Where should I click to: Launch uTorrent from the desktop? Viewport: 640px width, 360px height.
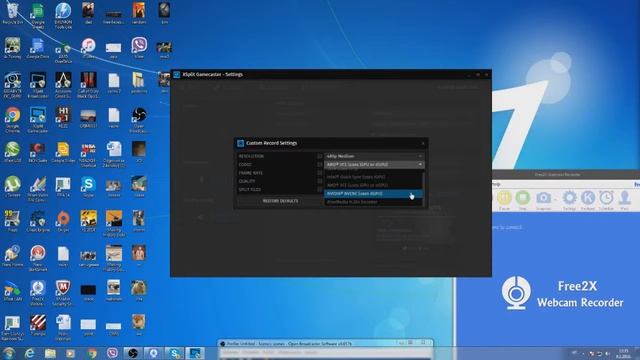pos(13,187)
